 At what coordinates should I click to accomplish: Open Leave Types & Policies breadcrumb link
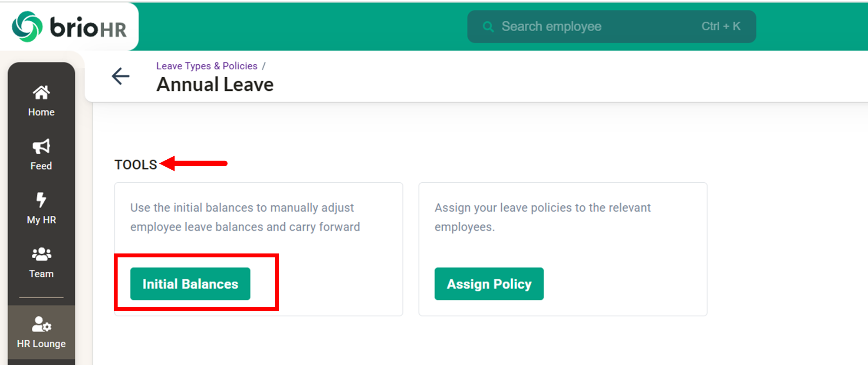207,66
